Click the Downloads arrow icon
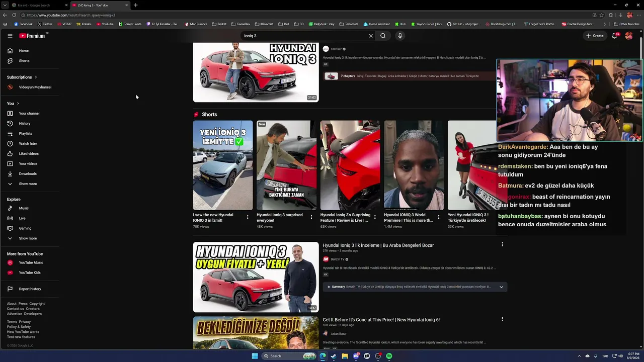The height and width of the screenshot is (362, 644). click(10, 173)
